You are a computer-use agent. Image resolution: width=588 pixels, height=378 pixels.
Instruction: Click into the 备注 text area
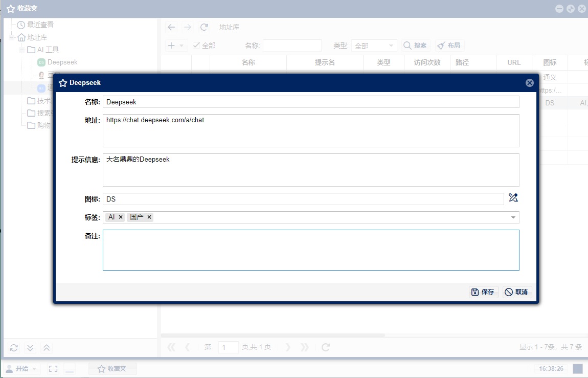click(311, 250)
